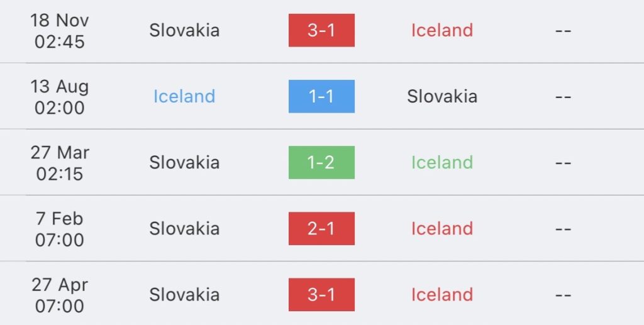Select the 18 Nov 02:45 match date
644x325 pixels.
[x=60, y=30]
